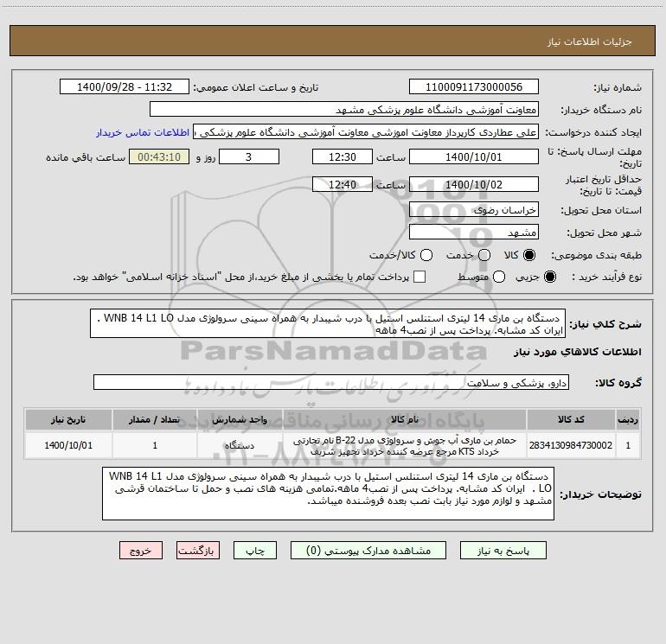The width and height of the screenshot is (666, 644).
Task: Click the شرح کلی نیاز description box
Action: point(328,324)
